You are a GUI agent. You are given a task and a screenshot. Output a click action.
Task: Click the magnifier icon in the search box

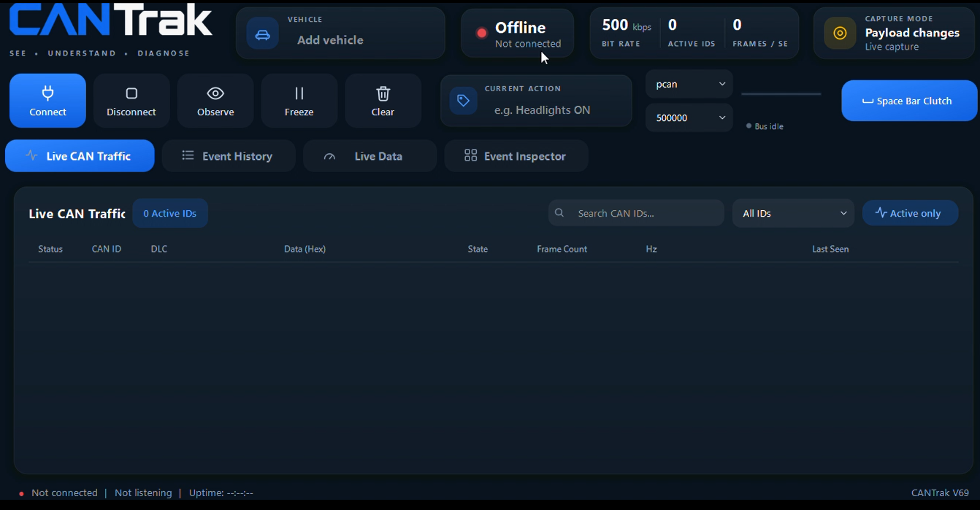click(559, 213)
